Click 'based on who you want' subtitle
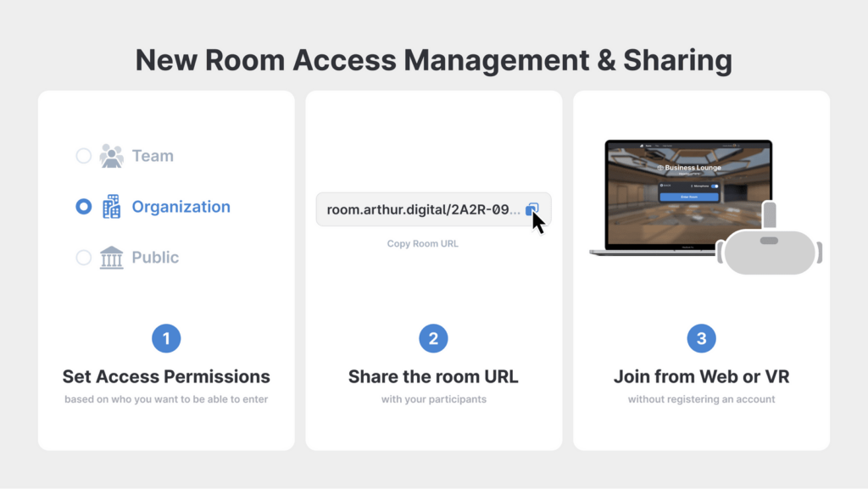Image resolution: width=868 pixels, height=489 pixels. click(x=166, y=399)
